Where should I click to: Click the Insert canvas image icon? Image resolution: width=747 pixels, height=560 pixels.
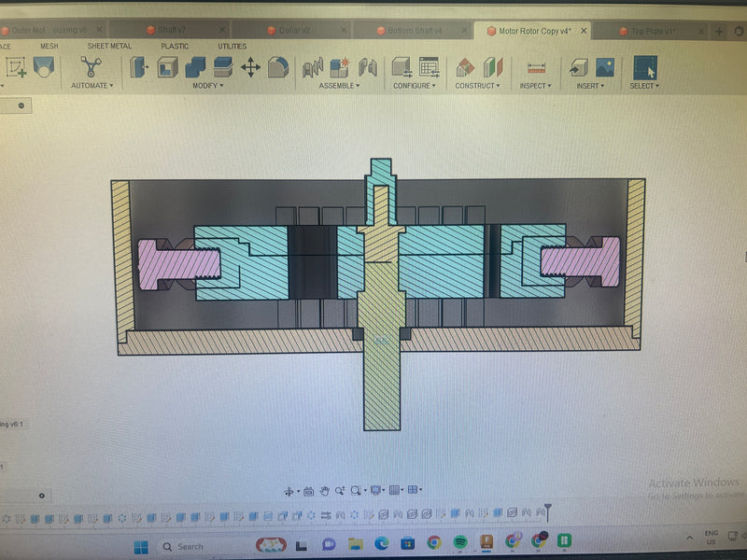tap(605, 67)
